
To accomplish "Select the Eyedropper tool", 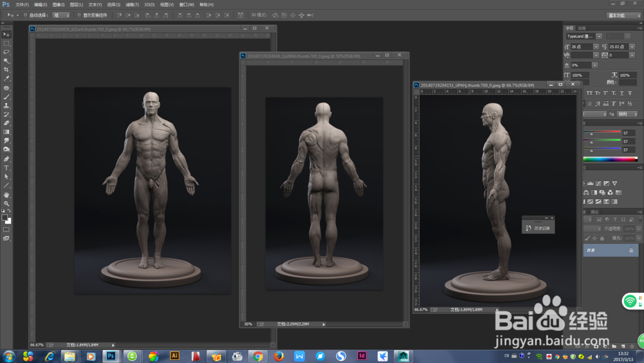I will [x=6, y=78].
